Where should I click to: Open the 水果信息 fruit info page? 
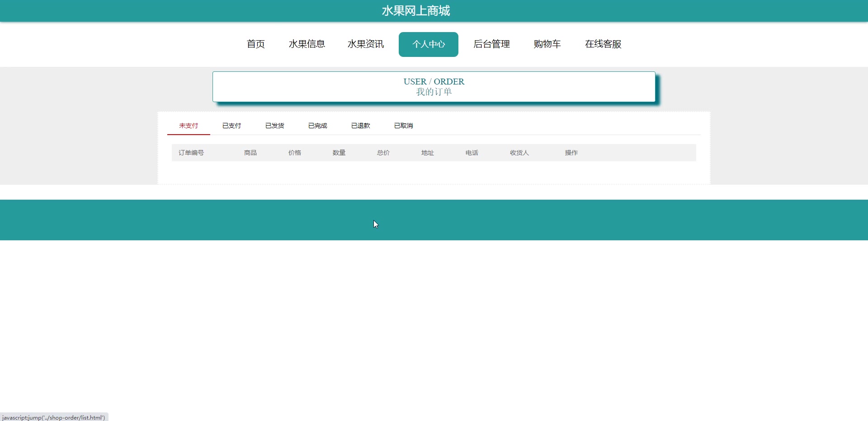307,44
